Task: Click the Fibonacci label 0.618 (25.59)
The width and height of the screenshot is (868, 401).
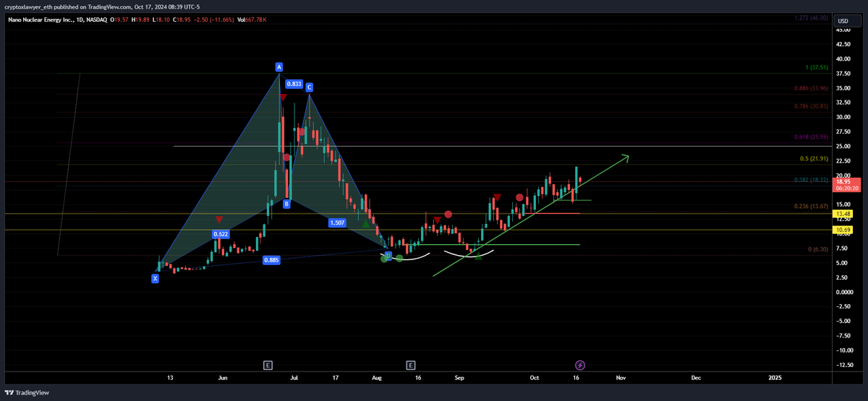Action: pos(812,136)
